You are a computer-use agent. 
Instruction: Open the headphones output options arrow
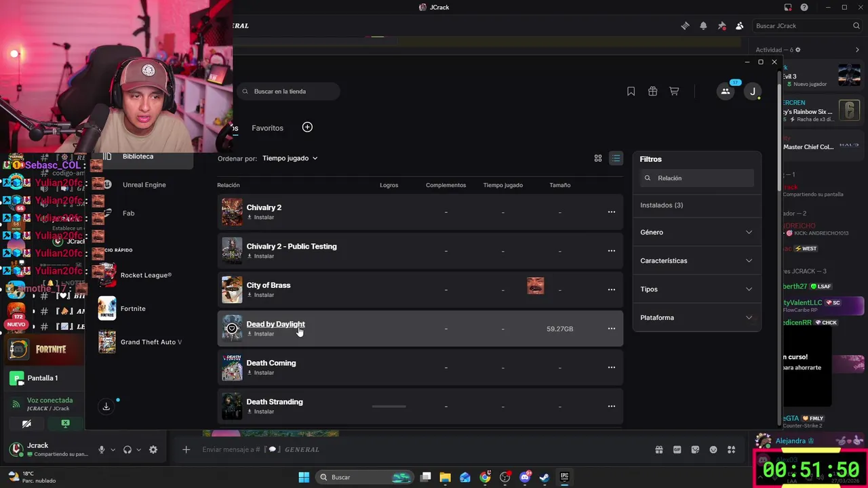click(138, 449)
